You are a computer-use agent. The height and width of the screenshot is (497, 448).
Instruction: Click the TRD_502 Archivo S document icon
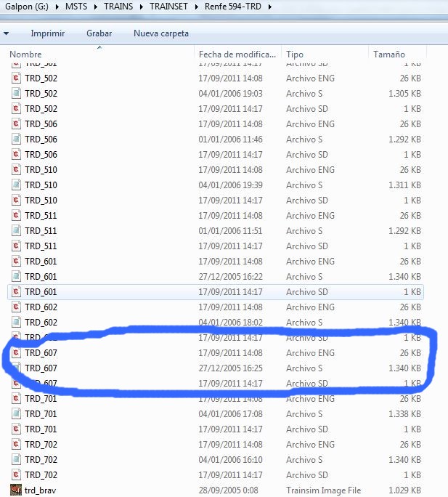click(x=16, y=94)
